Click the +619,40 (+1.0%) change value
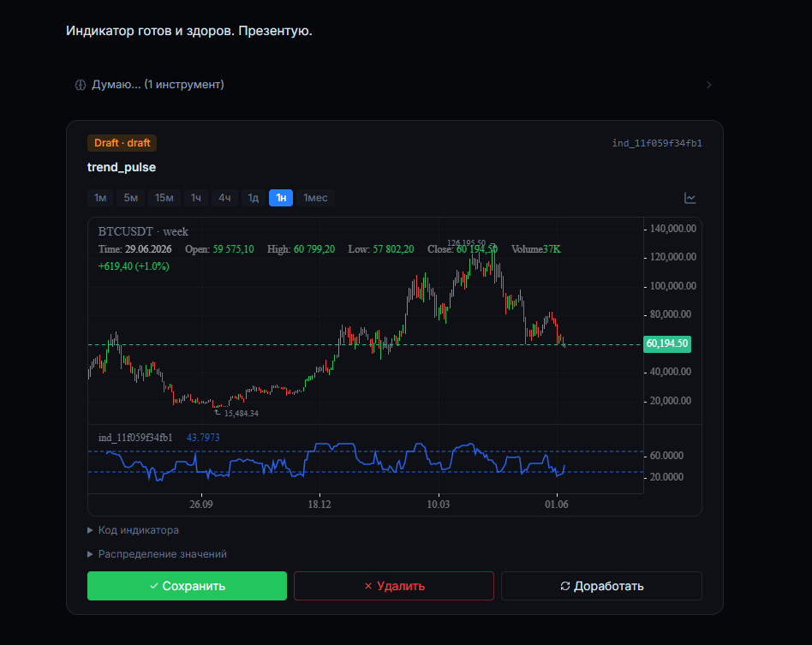The height and width of the screenshot is (645, 812). click(x=134, y=266)
